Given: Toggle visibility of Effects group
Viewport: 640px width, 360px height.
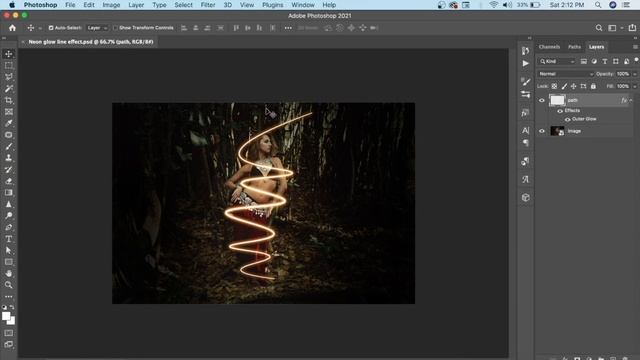Looking at the screenshot, I should pos(560,111).
